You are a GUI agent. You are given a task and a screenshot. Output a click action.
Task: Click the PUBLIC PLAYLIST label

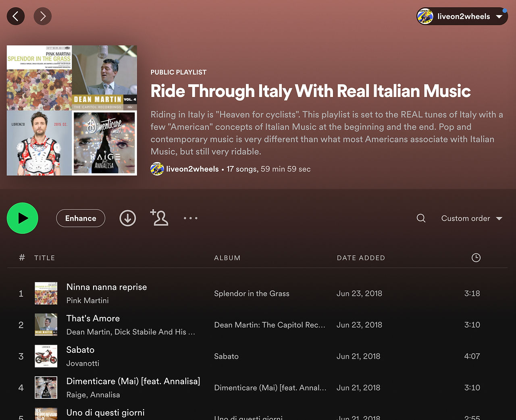pyautogui.click(x=179, y=72)
